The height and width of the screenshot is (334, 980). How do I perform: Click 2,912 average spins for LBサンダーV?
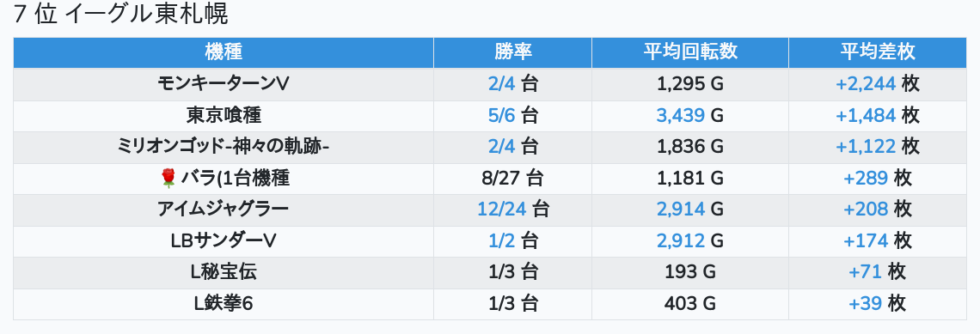(x=680, y=241)
